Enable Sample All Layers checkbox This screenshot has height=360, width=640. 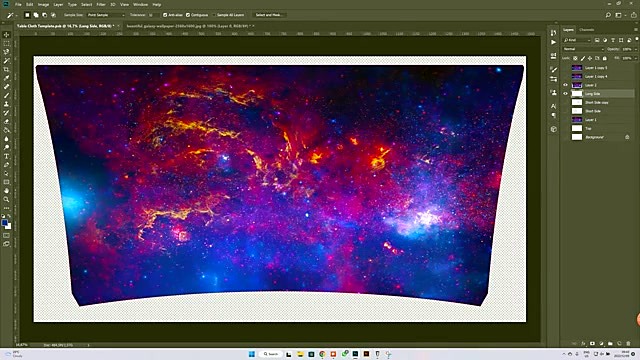coord(214,15)
